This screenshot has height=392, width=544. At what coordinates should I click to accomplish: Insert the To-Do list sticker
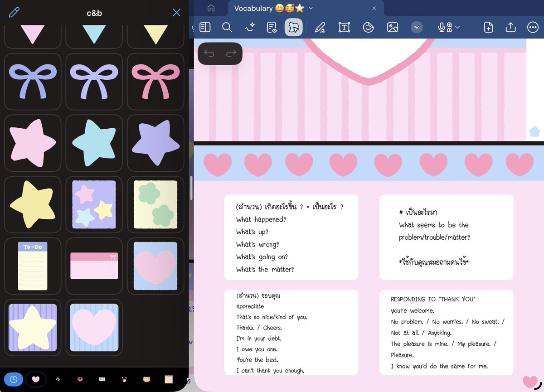point(33,266)
